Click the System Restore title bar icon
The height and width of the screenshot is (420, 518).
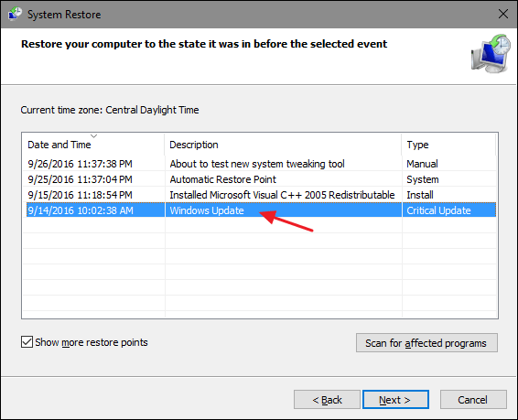15,15
